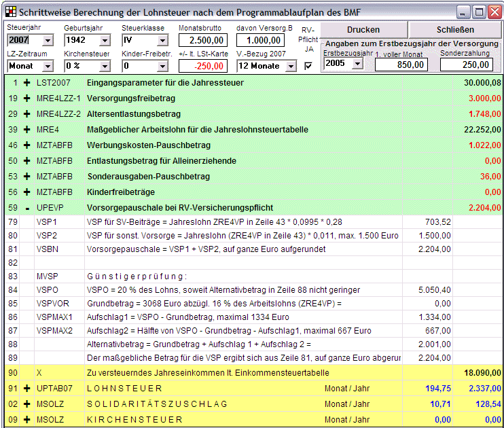
Task: Expand the LST2007 Eingangsparameter row
Action: click(x=27, y=82)
